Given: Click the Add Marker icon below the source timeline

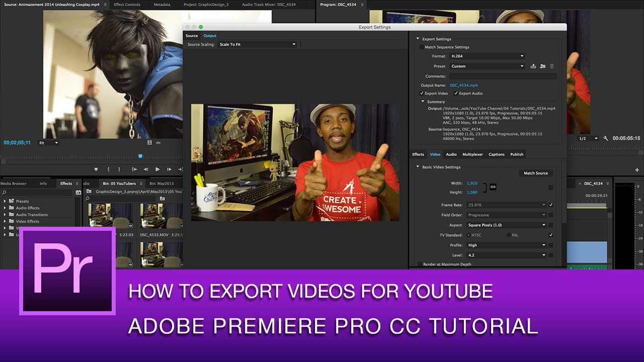Looking at the screenshot, I should tap(96, 169).
